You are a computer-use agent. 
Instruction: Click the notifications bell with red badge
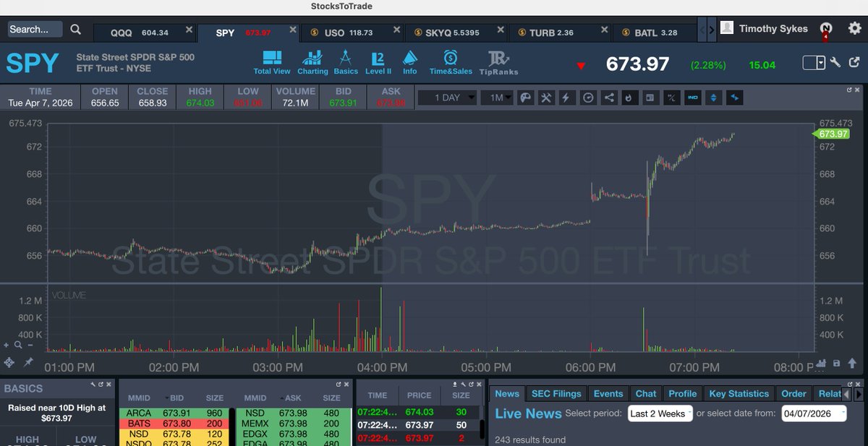click(825, 28)
